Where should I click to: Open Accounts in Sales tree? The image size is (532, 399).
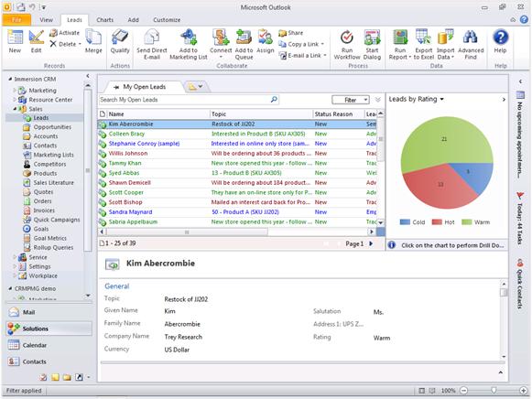(46, 136)
